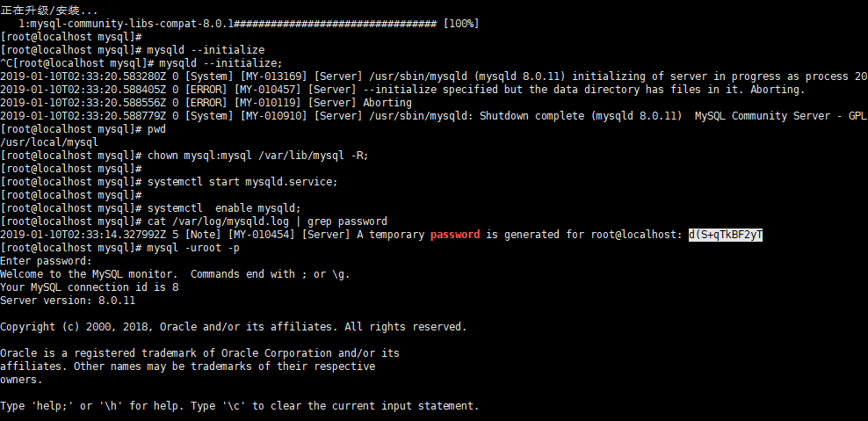Click the "Type 'help;' or '\h' for help" line
This screenshot has width=868, height=421.
point(239,406)
